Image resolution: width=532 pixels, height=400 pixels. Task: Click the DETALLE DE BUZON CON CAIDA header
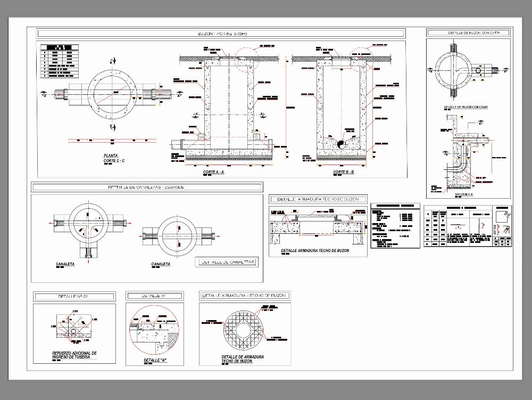click(468, 33)
